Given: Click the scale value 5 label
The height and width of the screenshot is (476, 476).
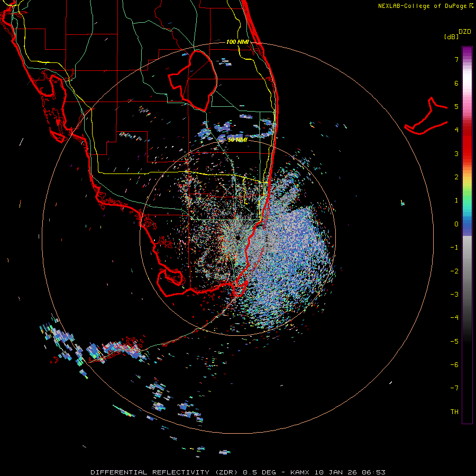Looking at the screenshot, I should 456,106.
